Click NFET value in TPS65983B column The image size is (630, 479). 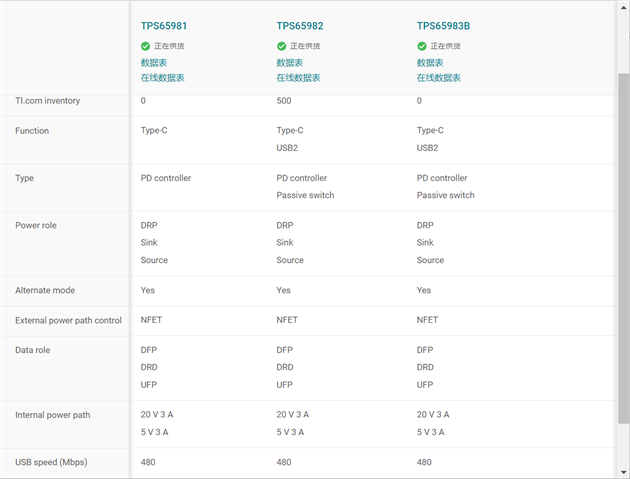coord(427,320)
